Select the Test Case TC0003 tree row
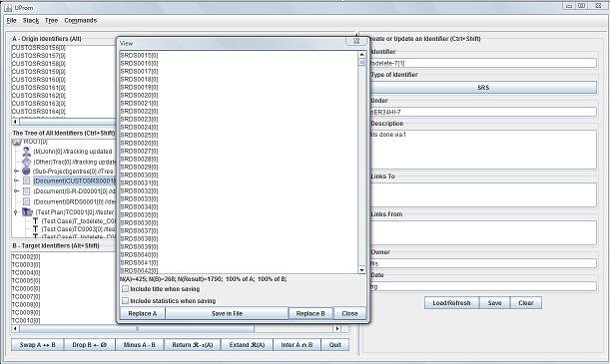Screen dimensions: 610x364 tap(79, 229)
